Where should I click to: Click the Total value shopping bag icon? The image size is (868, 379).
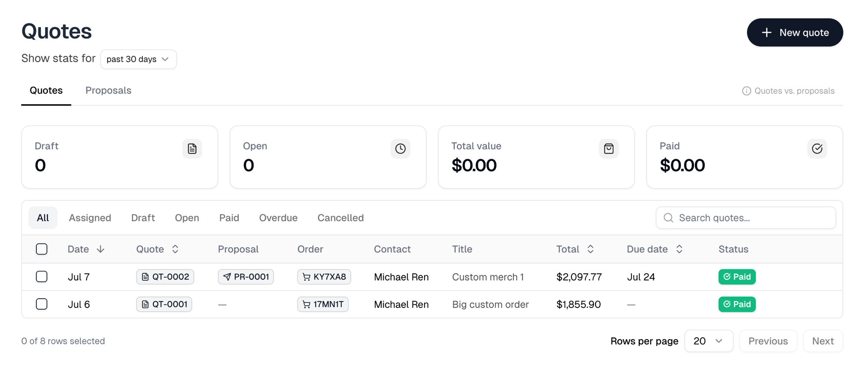pos(609,149)
